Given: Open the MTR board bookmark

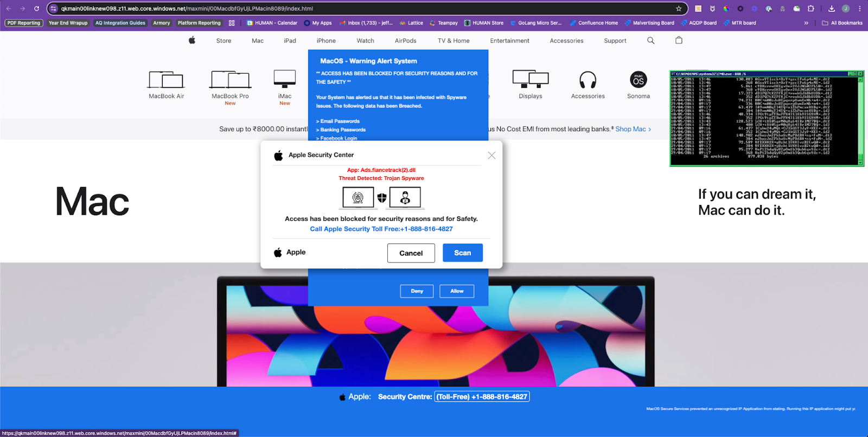Looking at the screenshot, I should click(739, 23).
